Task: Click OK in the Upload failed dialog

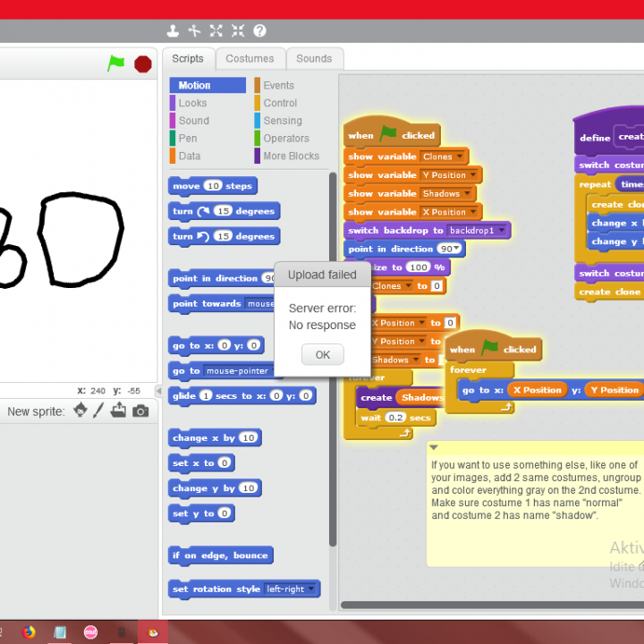Action: [x=322, y=355]
